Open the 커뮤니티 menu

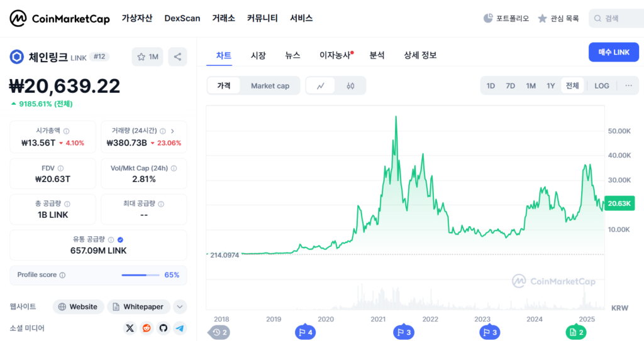(x=262, y=18)
